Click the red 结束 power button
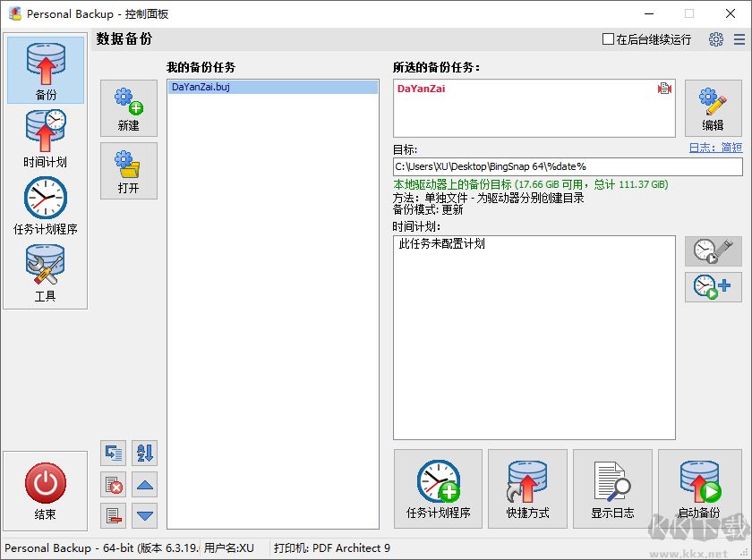The image size is (752, 560). 46,490
